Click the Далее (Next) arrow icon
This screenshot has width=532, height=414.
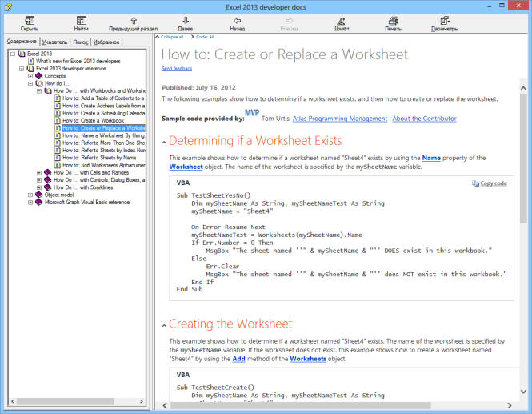(186, 20)
